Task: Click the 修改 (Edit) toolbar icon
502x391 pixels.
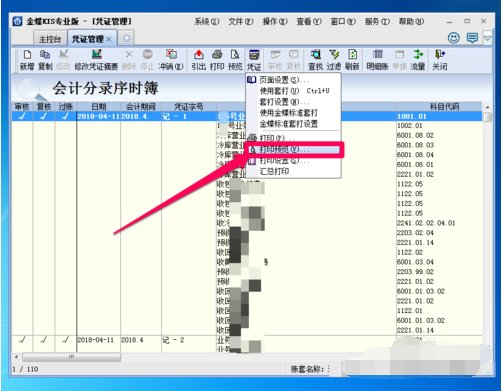Action: pyautogui.click(x=63, y=60)
